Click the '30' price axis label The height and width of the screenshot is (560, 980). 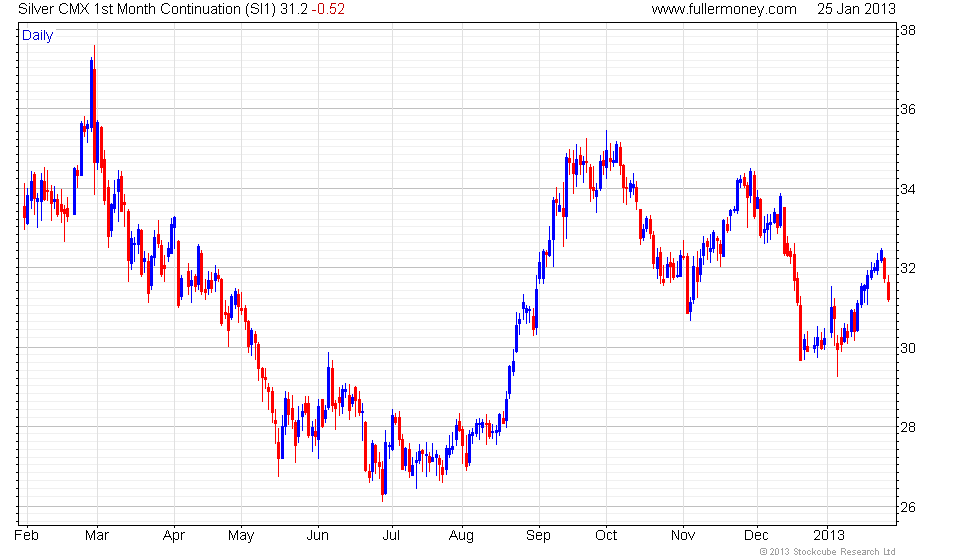pyautogui.click(x=908, y=348)
